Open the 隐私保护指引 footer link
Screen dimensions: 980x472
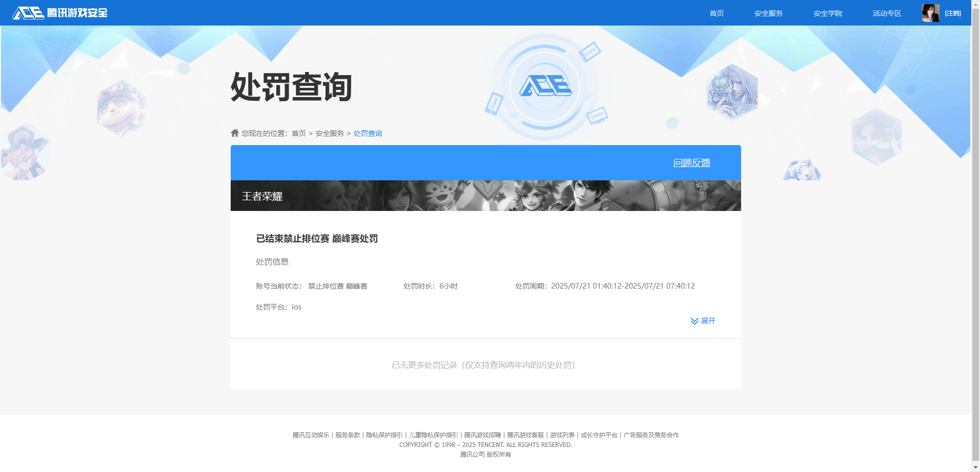(384, 435)
